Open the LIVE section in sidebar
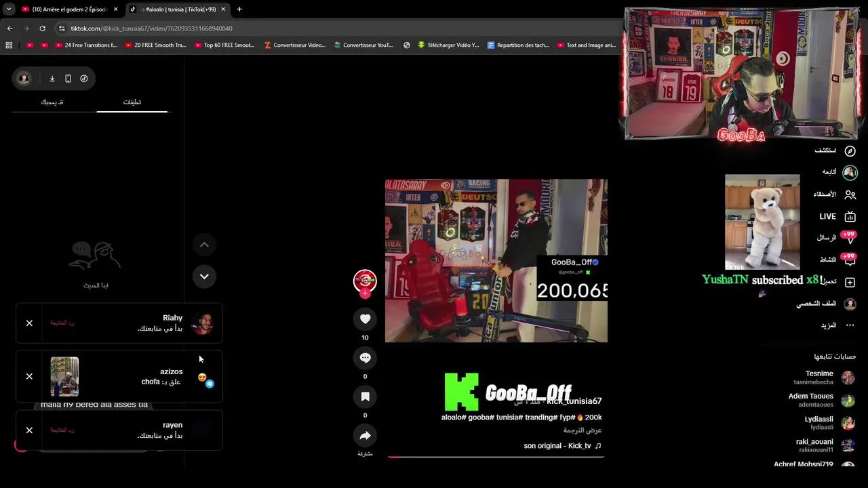This screenshot has height=488, width=868. point(837,216)
